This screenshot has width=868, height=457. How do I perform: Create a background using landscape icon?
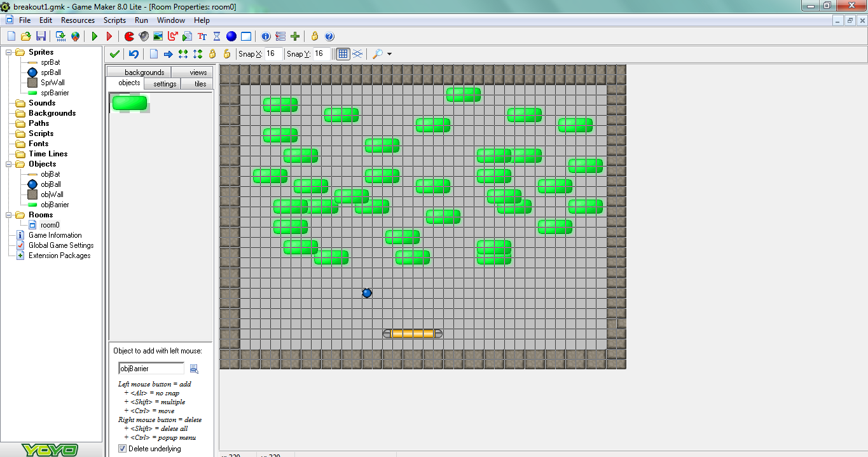coord(158,36)
